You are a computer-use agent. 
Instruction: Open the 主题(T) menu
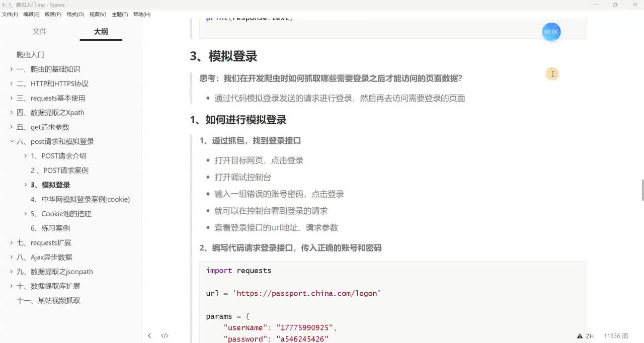(x=120, y=15)
